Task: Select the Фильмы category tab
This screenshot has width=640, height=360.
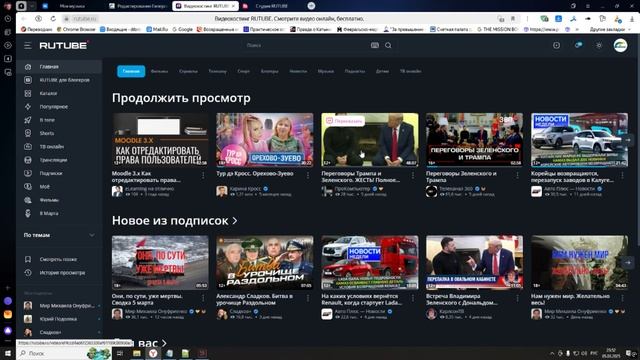Action: [159, 71]
